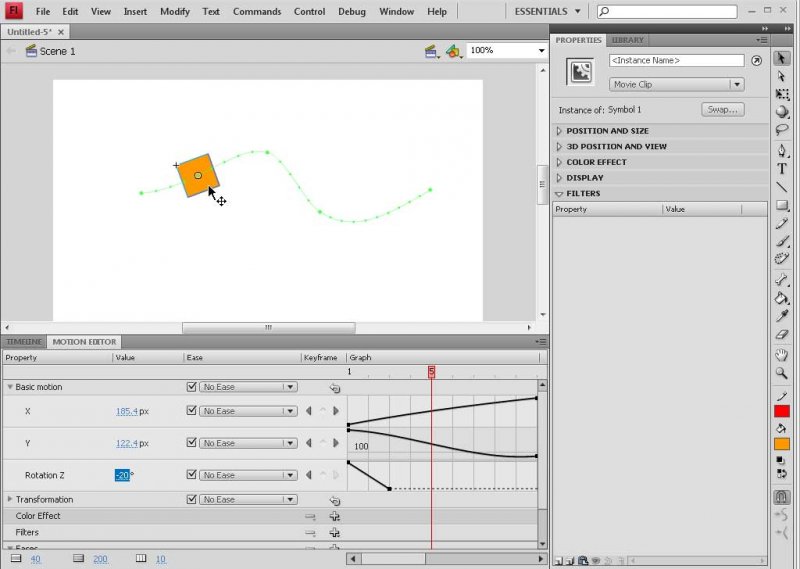Select the Text tool in toolbar
The height and width of the screenshot is (569, 800).
782,168
